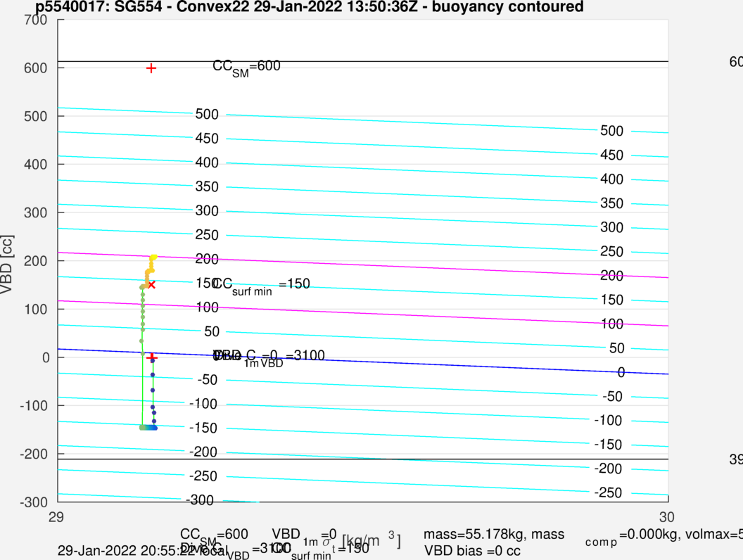Click the x-axis tick label 30
Screen dimensions: 743x560
click(666, 517)
